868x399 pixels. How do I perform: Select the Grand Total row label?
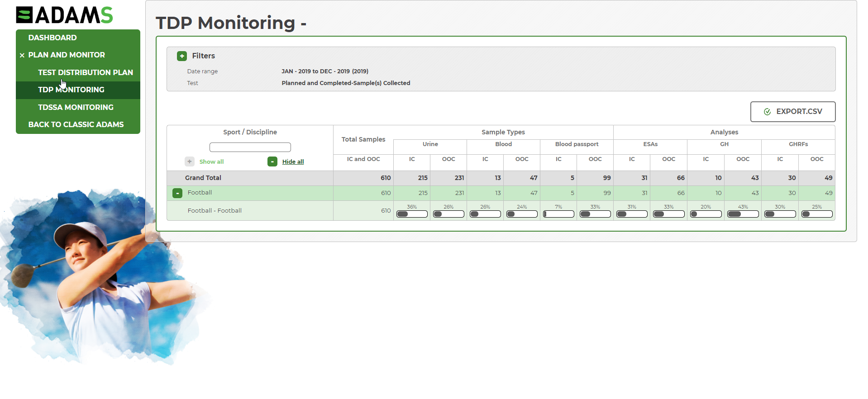tap(203, 178)
